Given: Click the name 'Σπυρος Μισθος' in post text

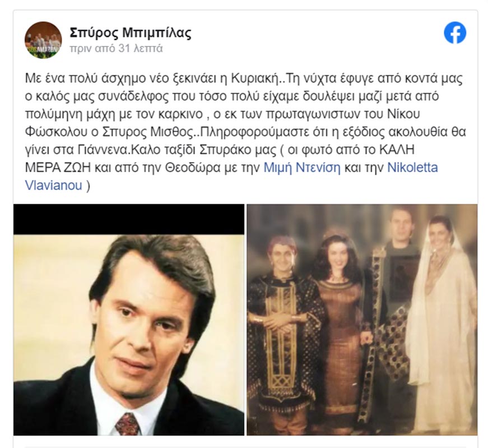Looking at the screenshot, I should point(147,132).
